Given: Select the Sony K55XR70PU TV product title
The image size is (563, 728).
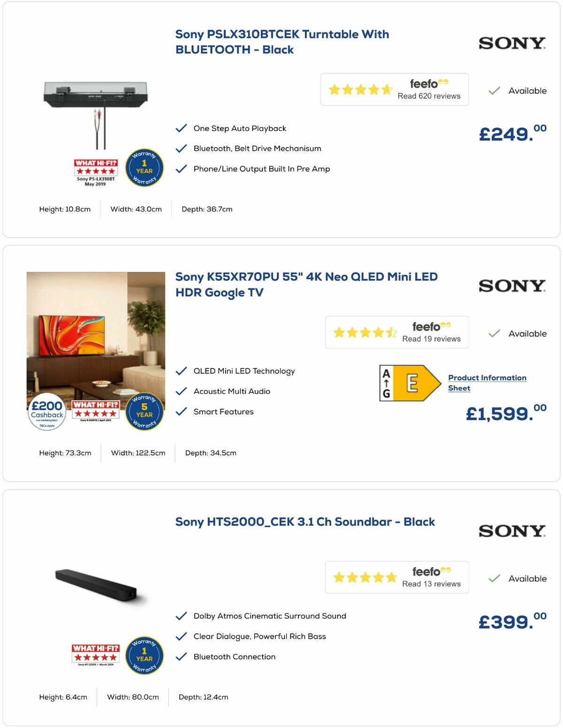Looking at the screenshot, I should 306,284.
